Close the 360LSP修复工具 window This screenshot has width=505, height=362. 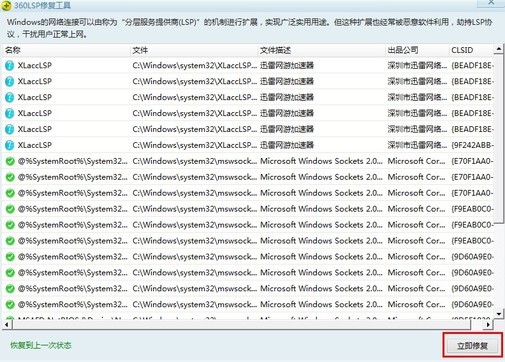pos(491,3)
